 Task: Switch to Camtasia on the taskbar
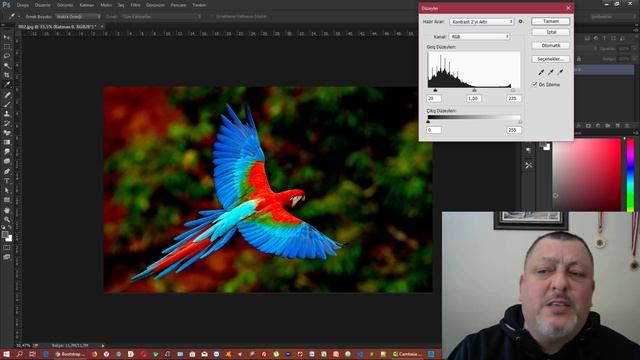pos(407,354)
